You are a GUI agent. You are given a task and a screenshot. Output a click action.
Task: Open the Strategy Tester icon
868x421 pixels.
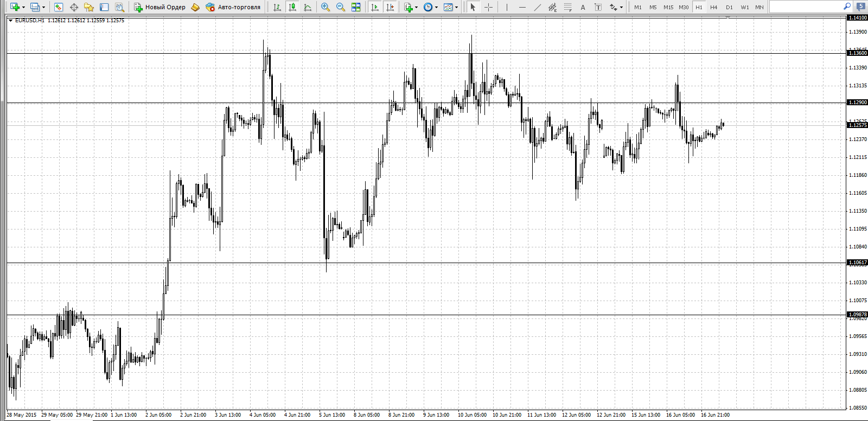[119, 7]
